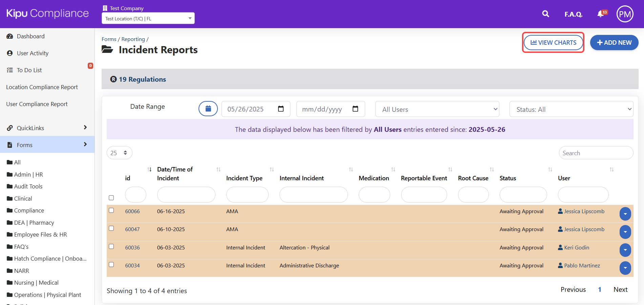Open the PM user profile avatar
This screenshot has width=644, height=305.
click(x=625, y=14)
